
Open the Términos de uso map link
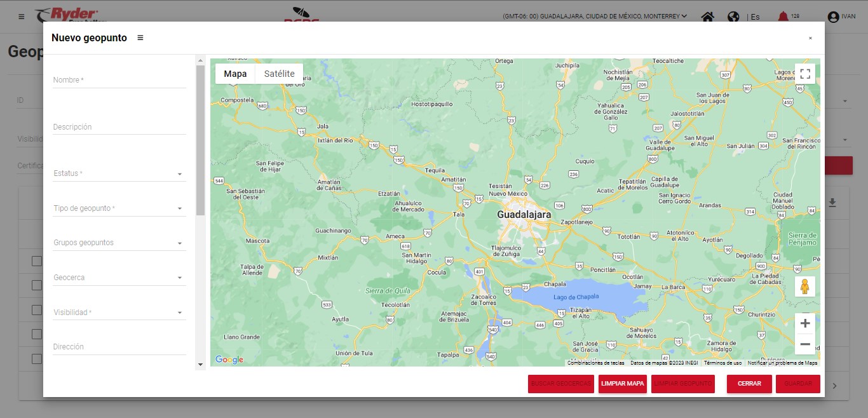click(722, 363)
